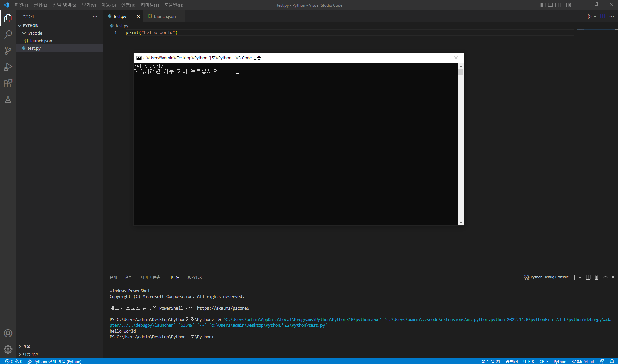Viewport: 618px width, 364px height.
Task: Open editor more actions ellipsis
Action: (612, 16)
